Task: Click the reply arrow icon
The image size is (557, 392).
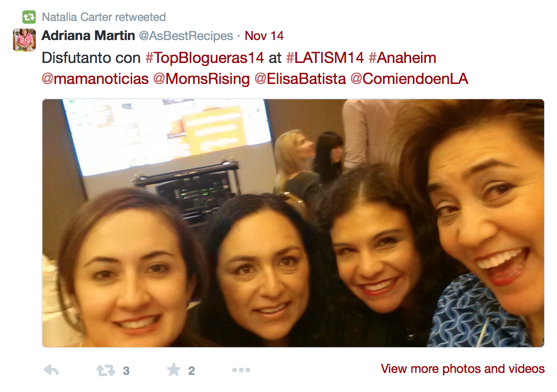Action: [51, 370]
